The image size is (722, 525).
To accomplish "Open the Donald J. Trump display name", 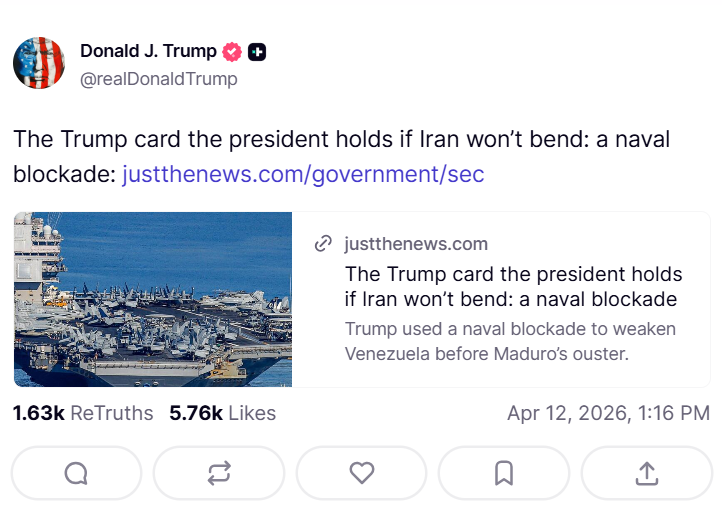I will (148, 51).
